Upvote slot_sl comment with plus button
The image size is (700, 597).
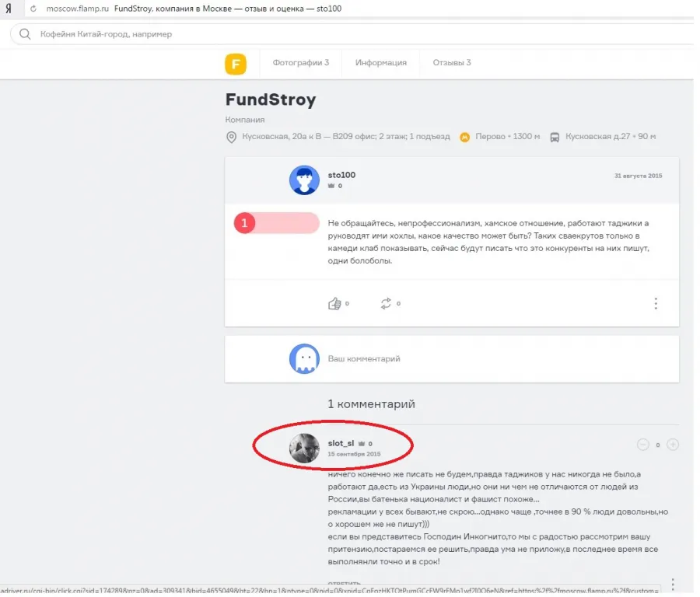672,445
